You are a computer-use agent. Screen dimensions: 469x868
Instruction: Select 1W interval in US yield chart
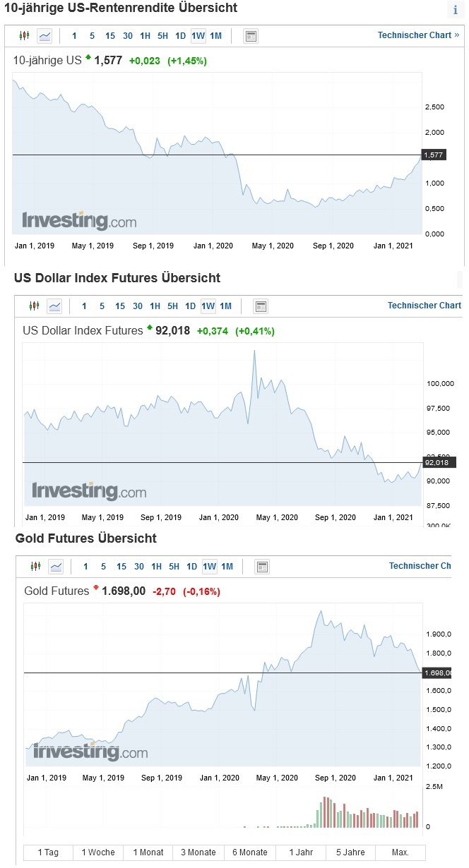tap(198, 36)
